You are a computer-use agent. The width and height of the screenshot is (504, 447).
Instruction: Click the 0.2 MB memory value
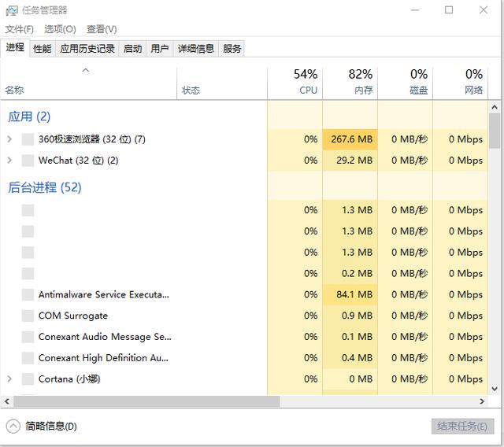point(357,273)
